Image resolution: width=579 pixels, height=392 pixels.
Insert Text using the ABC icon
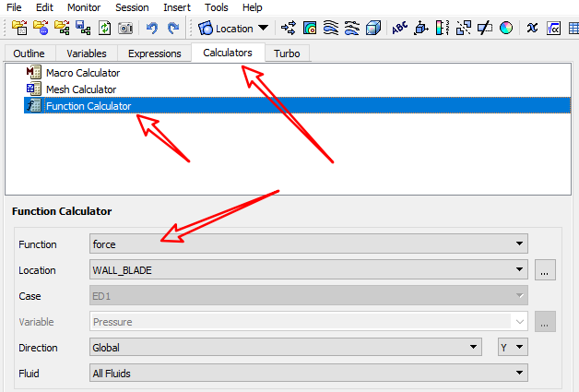pyautogui.click(x=400, y=29)
